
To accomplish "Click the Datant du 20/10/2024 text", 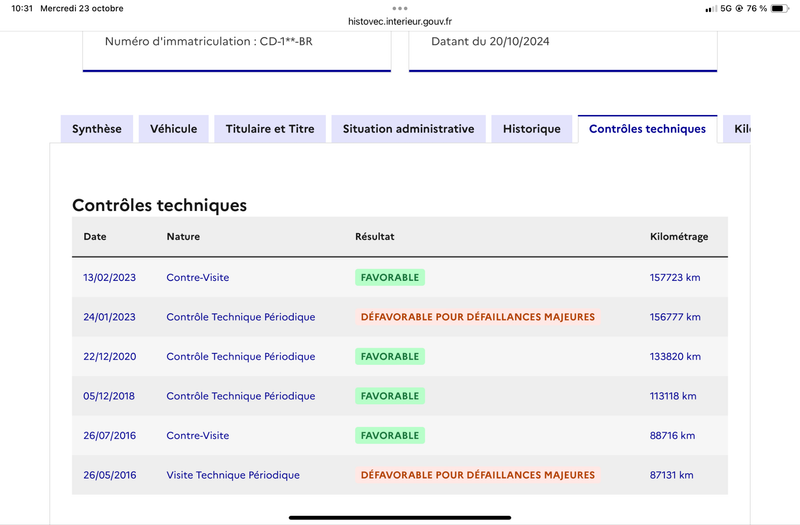I will coord(490,41).
